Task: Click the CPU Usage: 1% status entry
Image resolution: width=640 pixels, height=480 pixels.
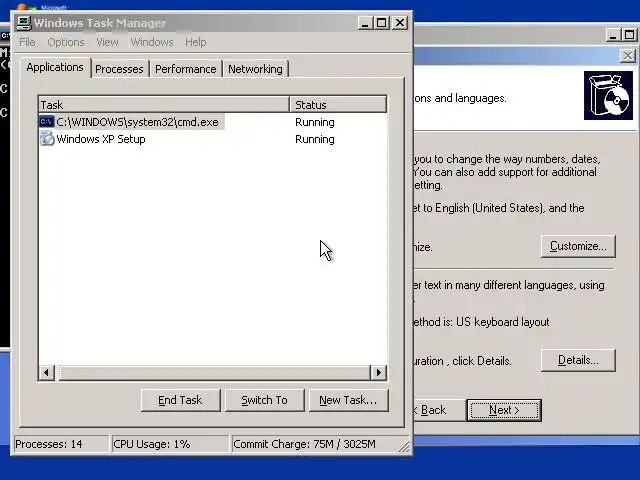Action: click(x=170, y=444)
